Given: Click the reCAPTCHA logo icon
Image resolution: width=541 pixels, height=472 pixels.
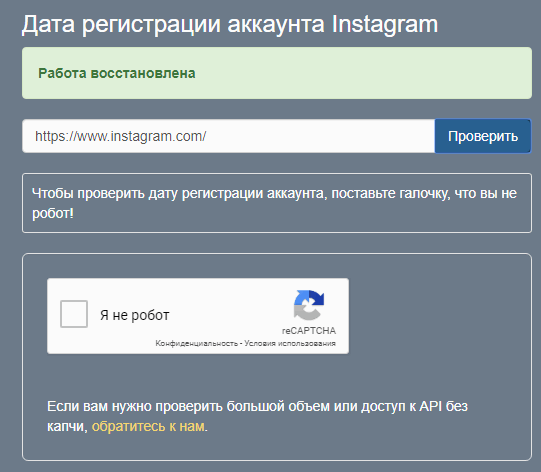Looking at the screenshot, I should pos(309,305).
